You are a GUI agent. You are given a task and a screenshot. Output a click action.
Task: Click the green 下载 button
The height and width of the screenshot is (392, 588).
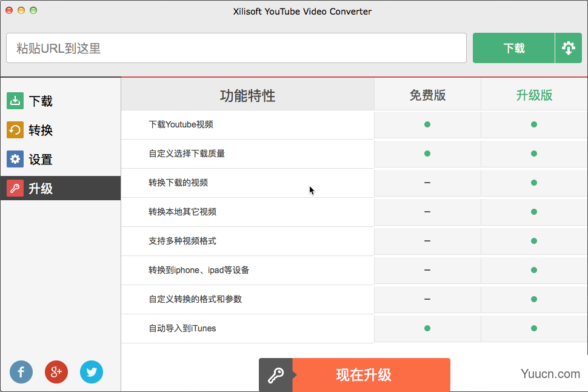click(513, 47)
